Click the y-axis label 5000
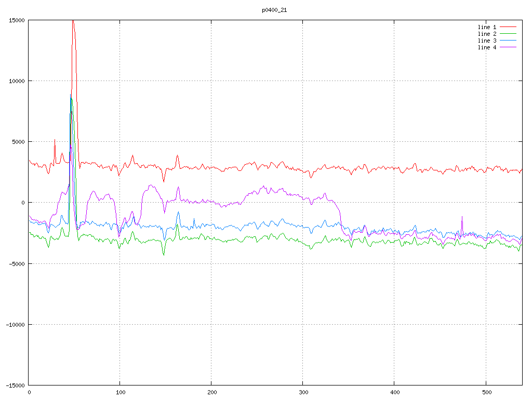Screen dimensions: 532x399 pyautogui.click(x=19, y=142)
